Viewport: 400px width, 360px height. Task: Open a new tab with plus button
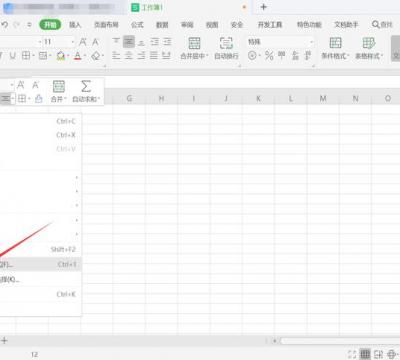click(x=264, y=7)
